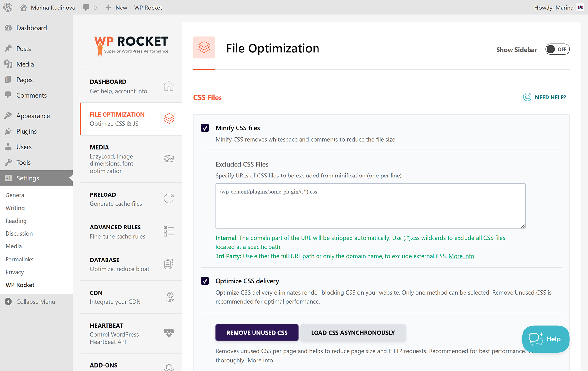Disable the Optimize CSS delivery checkbox
Screen dimensions: 588x371
point(205,281)
